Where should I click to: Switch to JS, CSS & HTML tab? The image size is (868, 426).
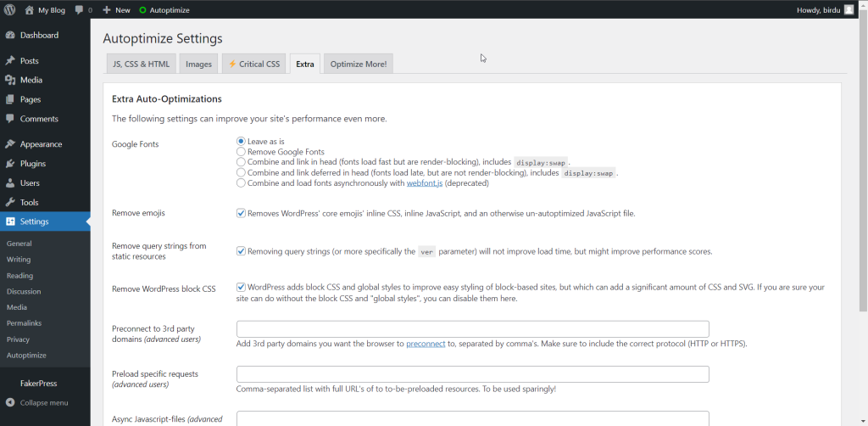(x=142, y=64)
